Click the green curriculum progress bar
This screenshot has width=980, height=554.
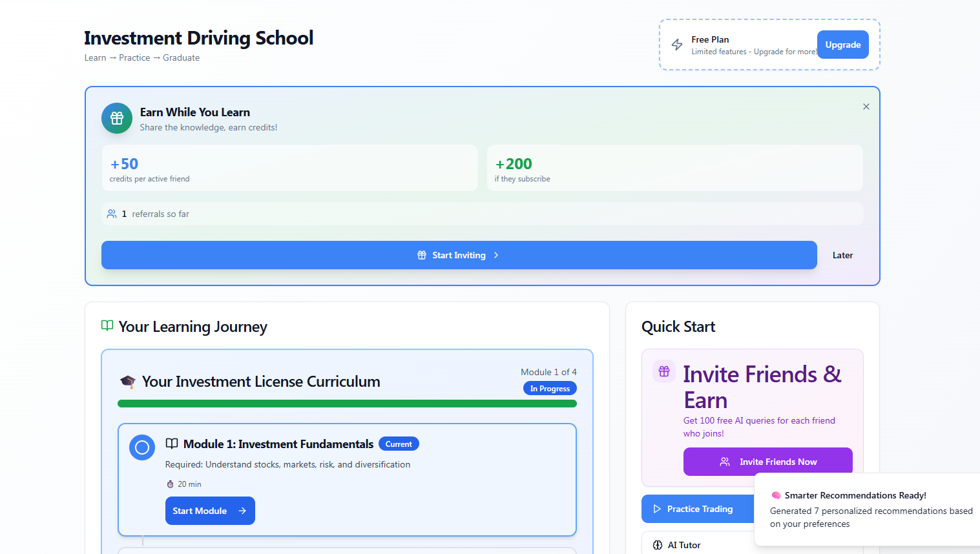pyautogui.click(x=347, y=404)
